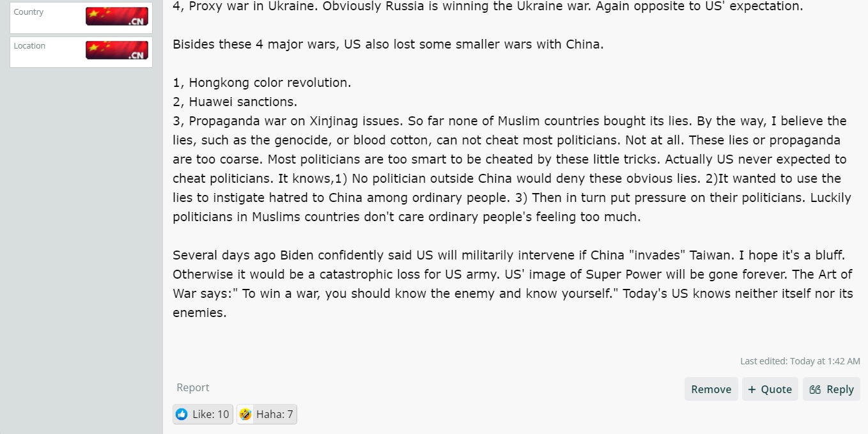Select the Country label in user info
The height and width of the screenshot is (434, 868).
coord(29,12)
